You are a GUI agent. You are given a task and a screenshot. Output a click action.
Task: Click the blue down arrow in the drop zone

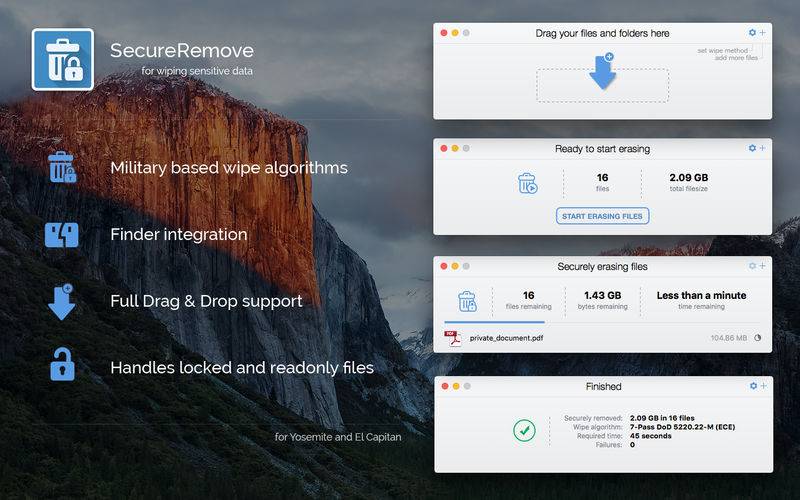click(x=603, y=71)
